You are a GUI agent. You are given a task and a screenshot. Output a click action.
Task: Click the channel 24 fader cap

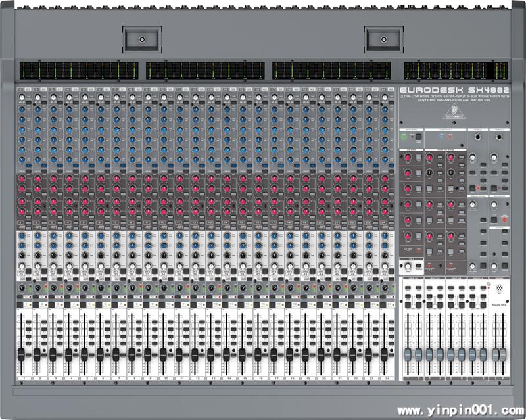(385, 354)
